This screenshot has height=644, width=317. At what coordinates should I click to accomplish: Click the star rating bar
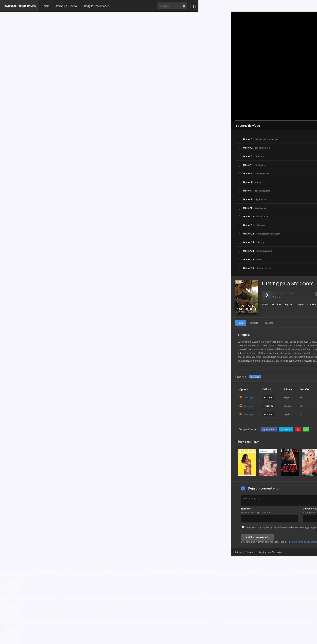(x=284, y=294)
